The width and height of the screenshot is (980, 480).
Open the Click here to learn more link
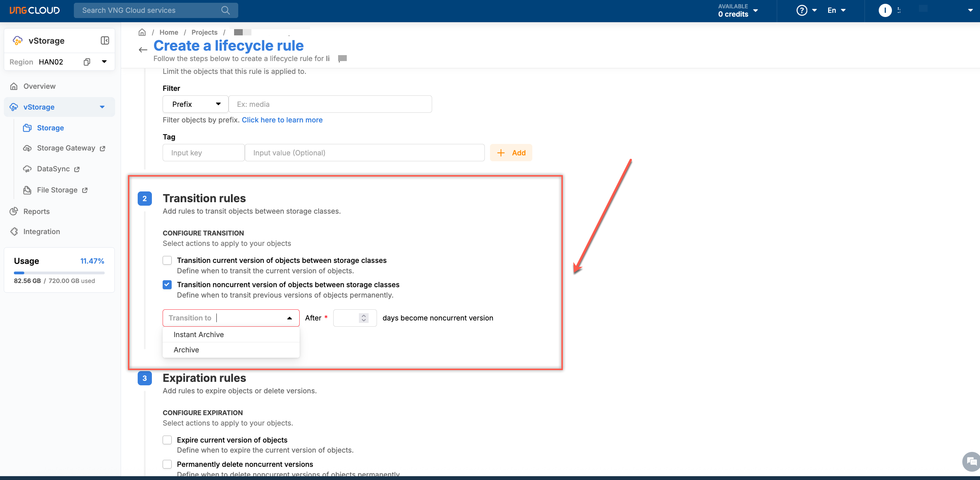point(282,120)
